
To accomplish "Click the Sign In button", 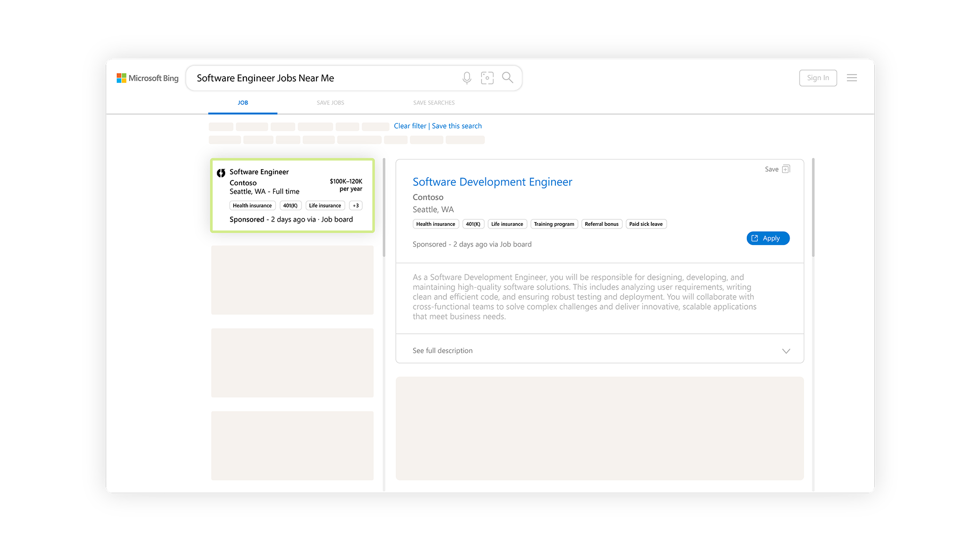I will tap(817, 78).
